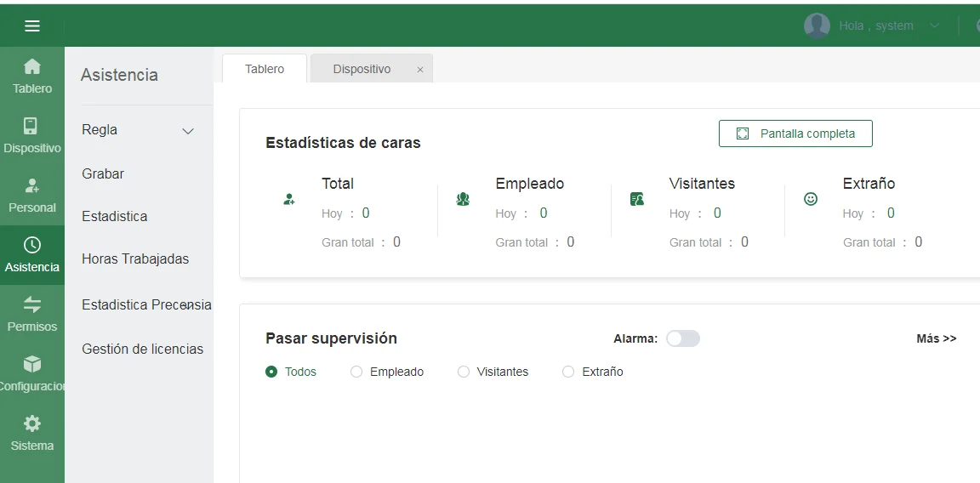This screenshot has height=483, width=980.
Task: Open Permisos arrows icon
Action: 31,305
